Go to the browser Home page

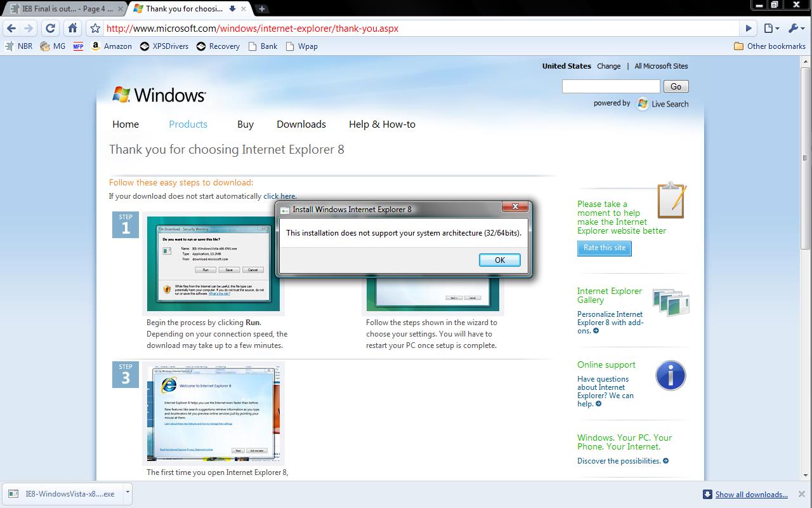coord(72,28)
